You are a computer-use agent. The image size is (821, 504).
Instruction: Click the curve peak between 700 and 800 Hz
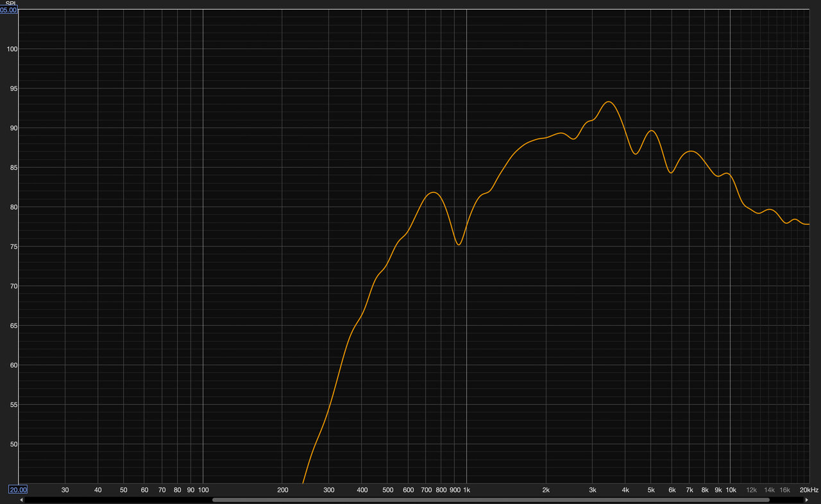(x=434, y=192)
